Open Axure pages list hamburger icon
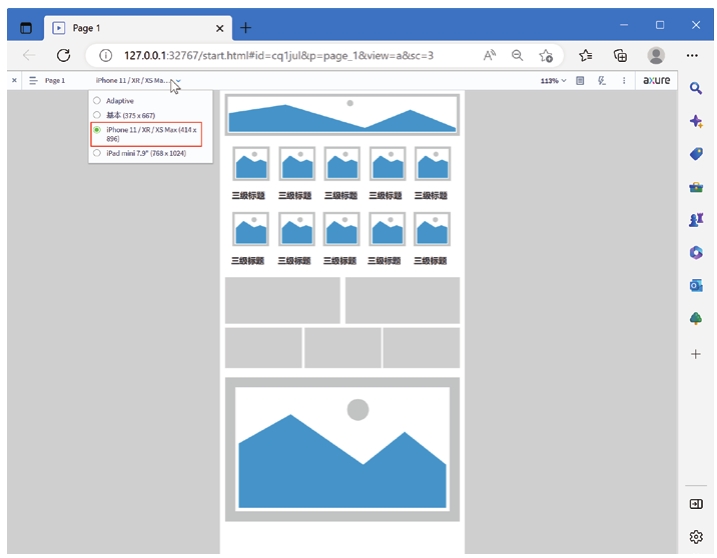This screenshot has height=558, width=717. pos(33,80)
